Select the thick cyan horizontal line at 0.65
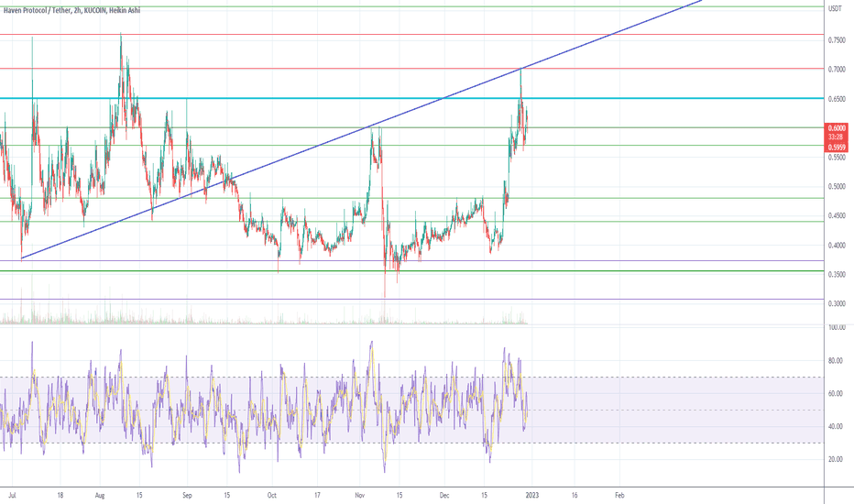This screenshot has height=504, width=854. tap(411, 98)
